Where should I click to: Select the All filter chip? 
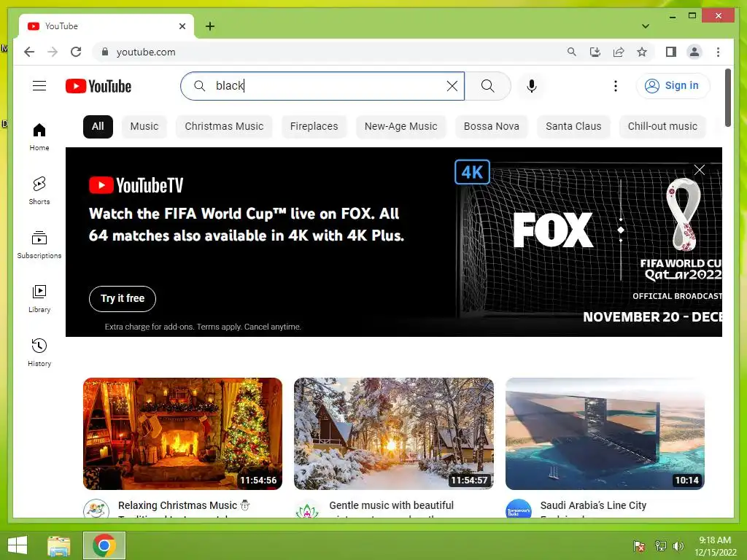pyautogui.click(x=98, y=127)
